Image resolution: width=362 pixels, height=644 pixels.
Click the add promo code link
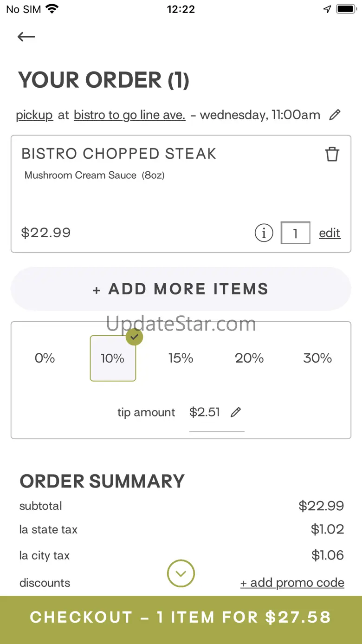click(292, 583)
